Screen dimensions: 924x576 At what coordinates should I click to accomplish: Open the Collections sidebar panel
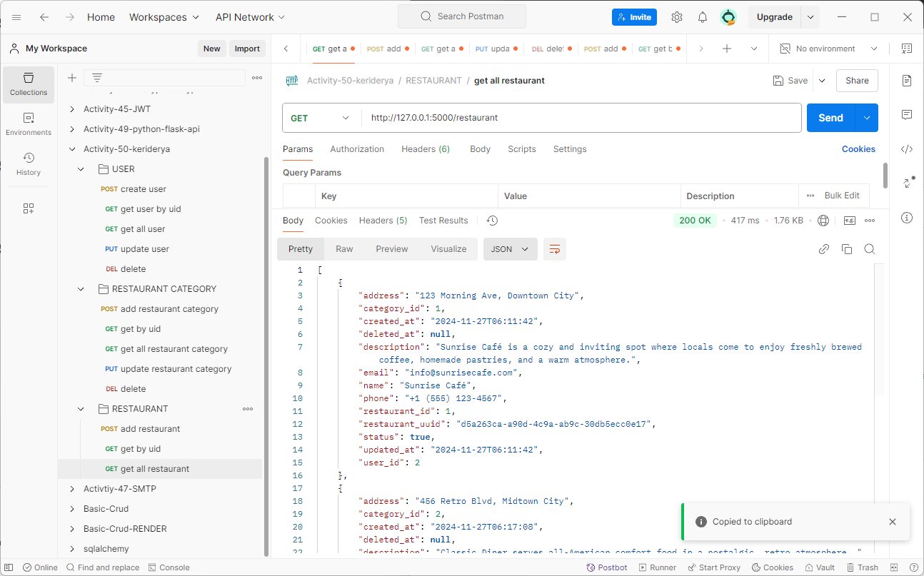pos(29,85)
